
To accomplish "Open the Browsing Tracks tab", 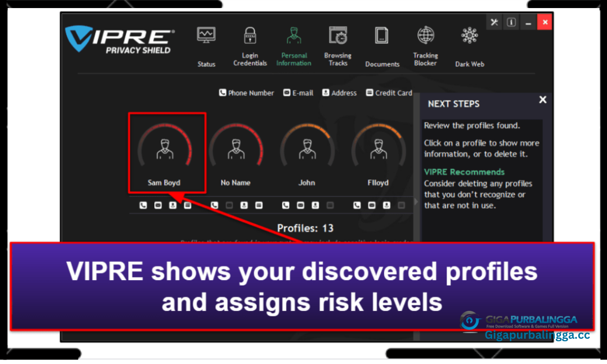I will 338,47.
